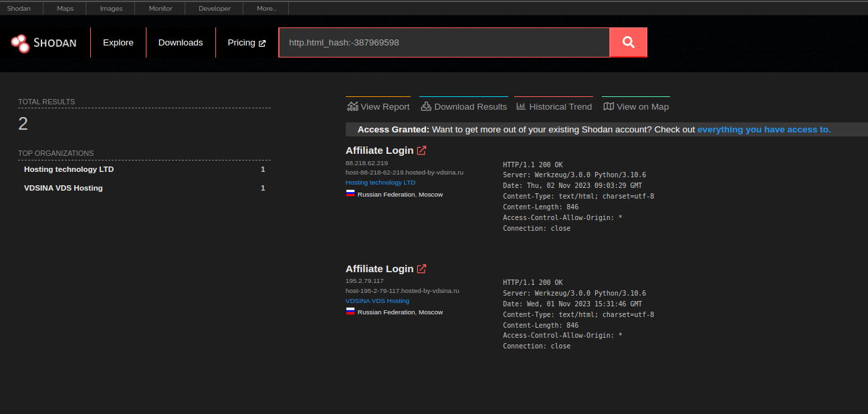Image resolution: width=868 pixels, height=414 pixels.
Task: Click the Hosting technology LTD link in result
Action: click(x=381, y=182)
